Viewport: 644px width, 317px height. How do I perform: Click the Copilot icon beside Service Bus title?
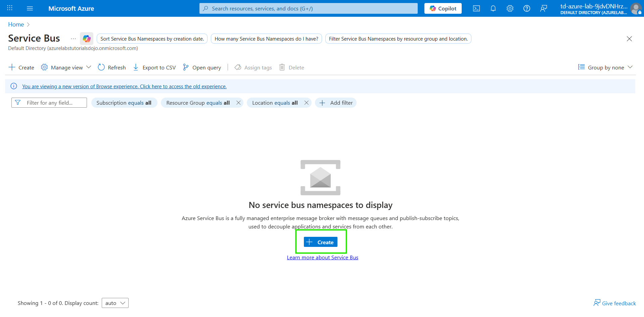point(87,39)
